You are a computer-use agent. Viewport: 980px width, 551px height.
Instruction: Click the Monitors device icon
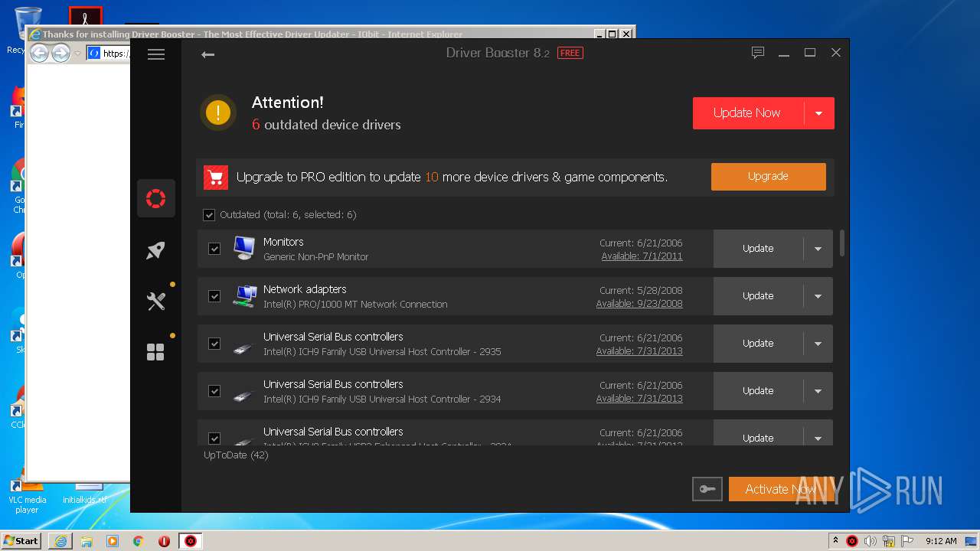pyautogui.click(x=244, y=248)
